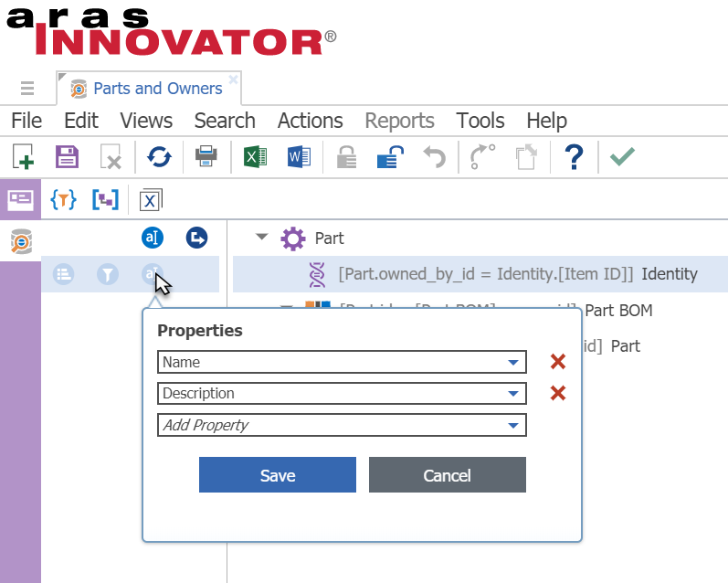Open help with the question mark icon
This screenshot has width=728, height=583.
coord(574,157)
